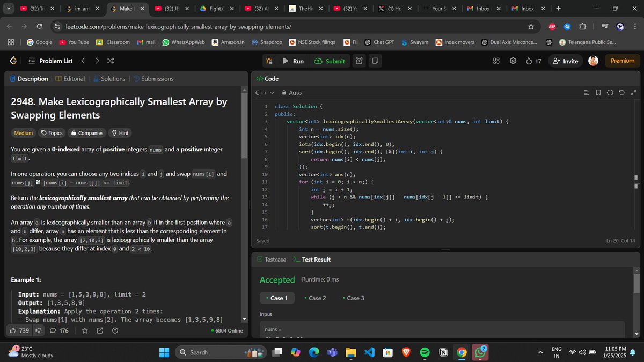The height and width of the screenshot is (362, 644).
Task: Open the Chrome extensions puzzle icon
Action: tap(582, 26)
